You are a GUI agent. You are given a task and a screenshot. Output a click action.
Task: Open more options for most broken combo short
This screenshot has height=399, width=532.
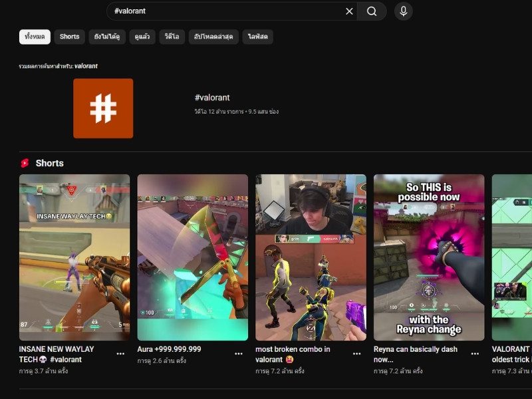coord(357,354)
